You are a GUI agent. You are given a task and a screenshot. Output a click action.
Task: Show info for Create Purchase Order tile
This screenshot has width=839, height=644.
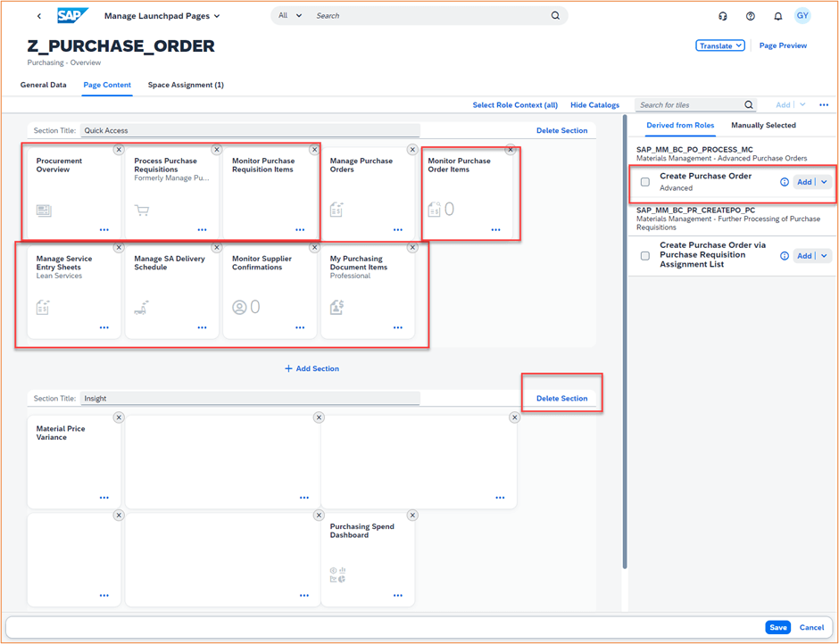(785, 182)
